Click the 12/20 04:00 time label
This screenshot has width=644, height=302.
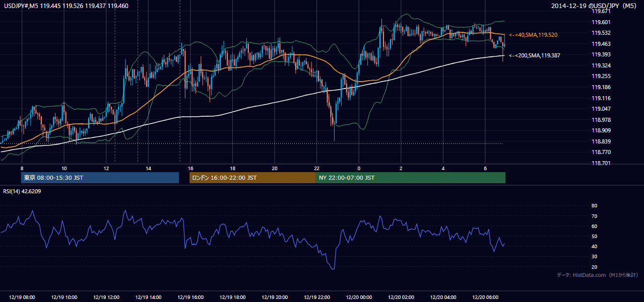[442, 297]
